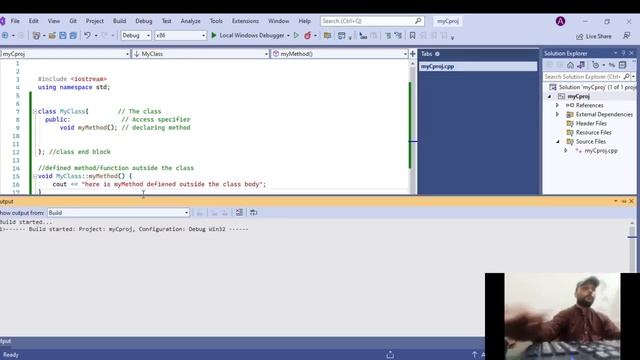Image resolution: width=640 pixels, height=360 pixels.
Task: Click the feedback icon near Live Share
Action: [x=627, y=36]
